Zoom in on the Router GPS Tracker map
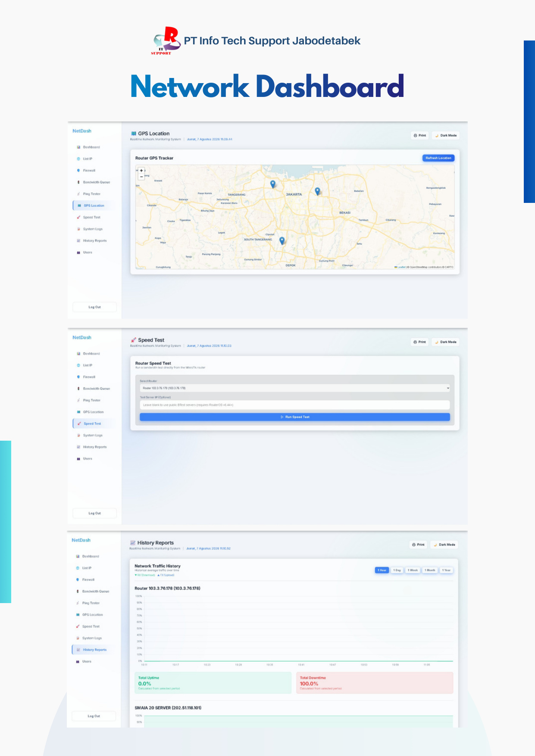 [141, 171]
